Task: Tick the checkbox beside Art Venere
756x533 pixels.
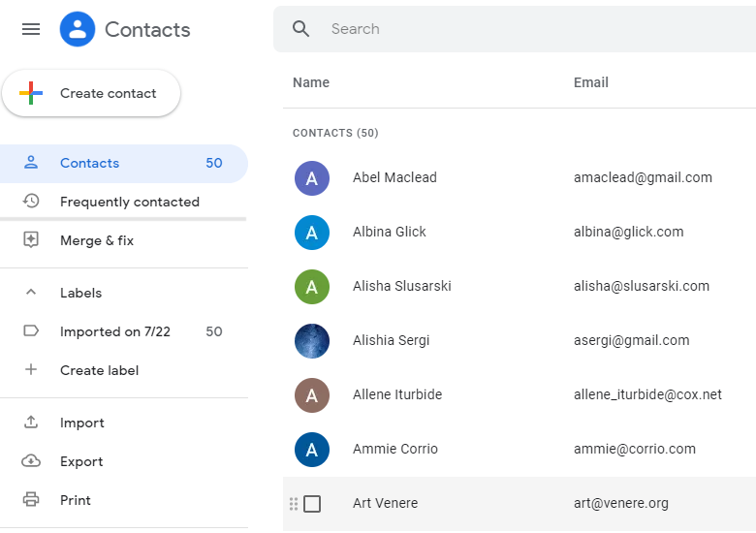Action: (312, 504)
